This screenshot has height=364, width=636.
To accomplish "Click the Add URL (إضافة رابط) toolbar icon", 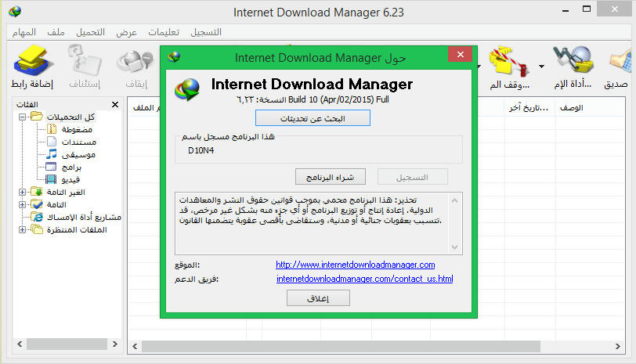I will [x=32, y=67].
